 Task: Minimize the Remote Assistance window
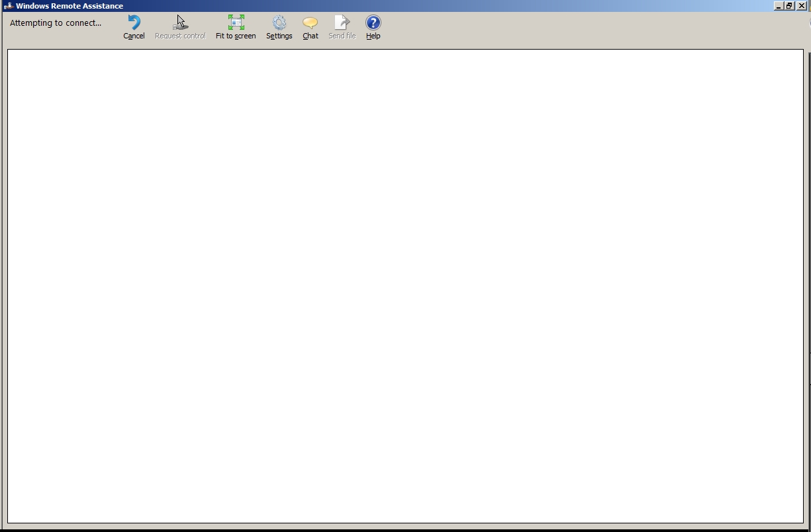(x=779, y=5)
